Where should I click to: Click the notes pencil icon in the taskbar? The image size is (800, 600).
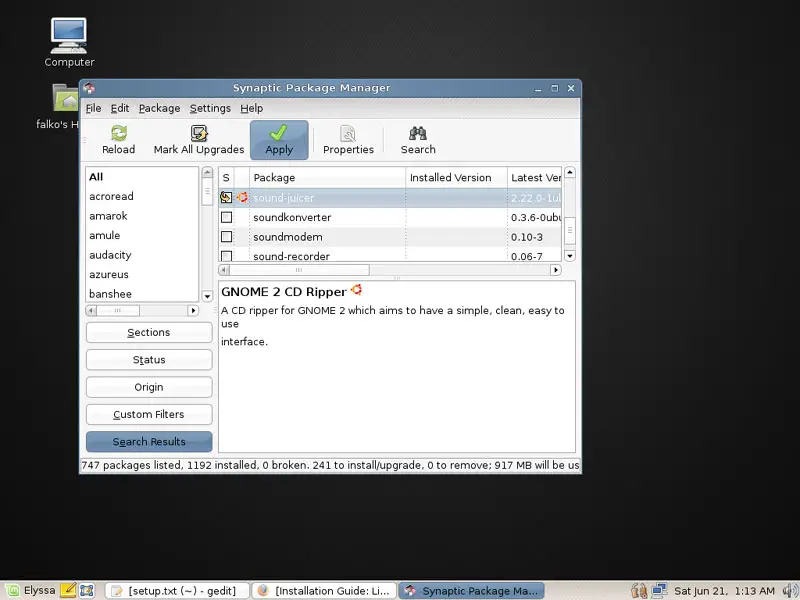[x=68, y=590]
